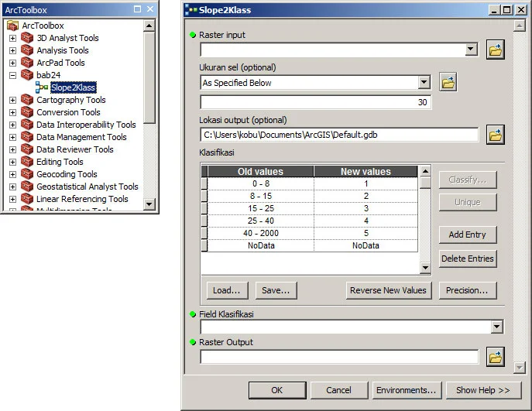This screenshot has height=411, width=532.
Task: Browse for Ukuran sel with folder icon
Action: tap(448, 82)
